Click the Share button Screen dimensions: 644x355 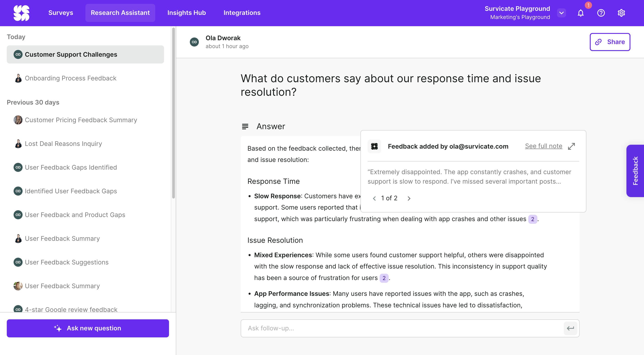coord(610,42)
